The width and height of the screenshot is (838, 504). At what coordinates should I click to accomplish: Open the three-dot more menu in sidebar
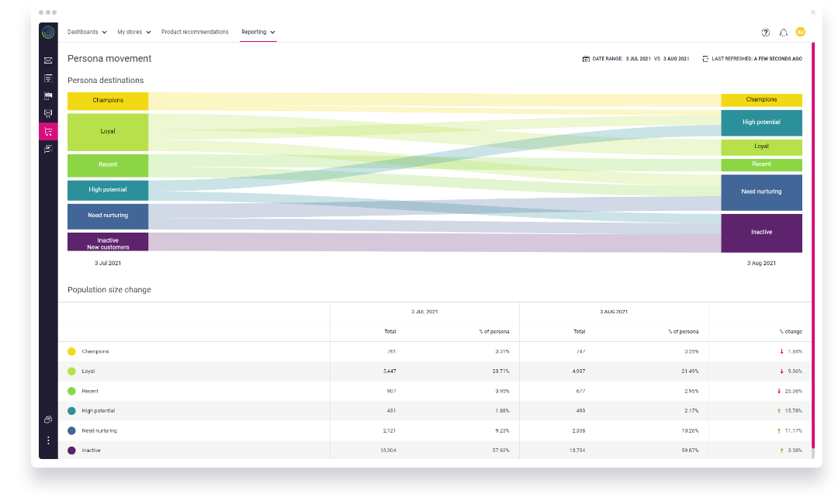48,440
